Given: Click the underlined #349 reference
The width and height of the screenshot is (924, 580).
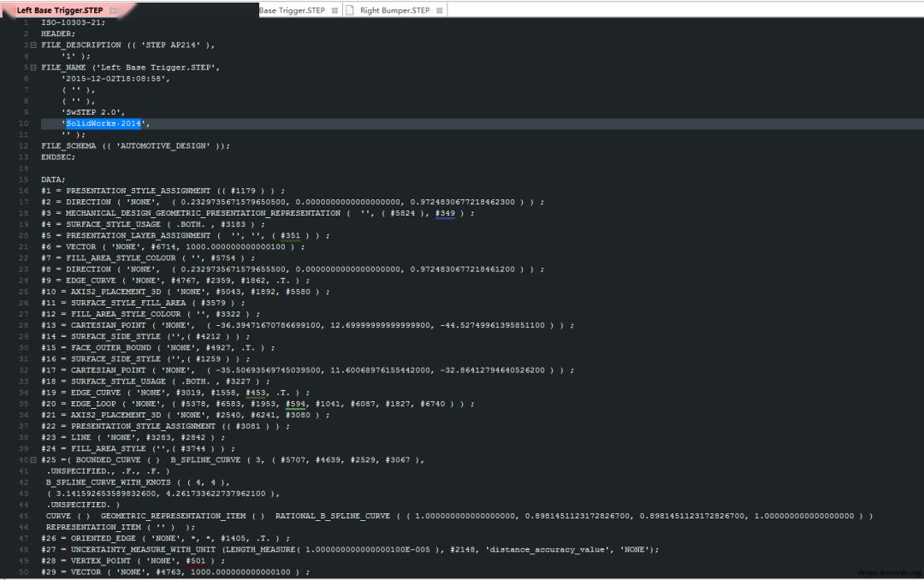Looking at the screenshot, I should (x=445, y=213).
